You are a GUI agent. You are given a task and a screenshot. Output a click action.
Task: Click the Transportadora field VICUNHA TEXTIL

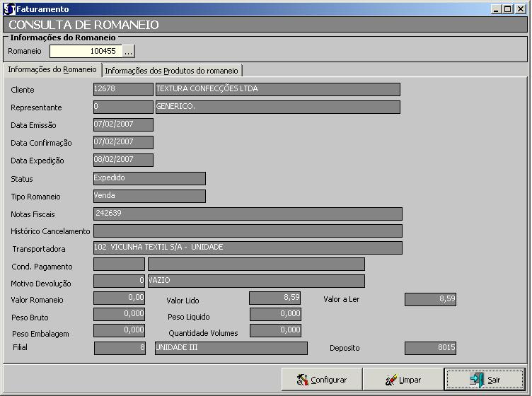248,248
